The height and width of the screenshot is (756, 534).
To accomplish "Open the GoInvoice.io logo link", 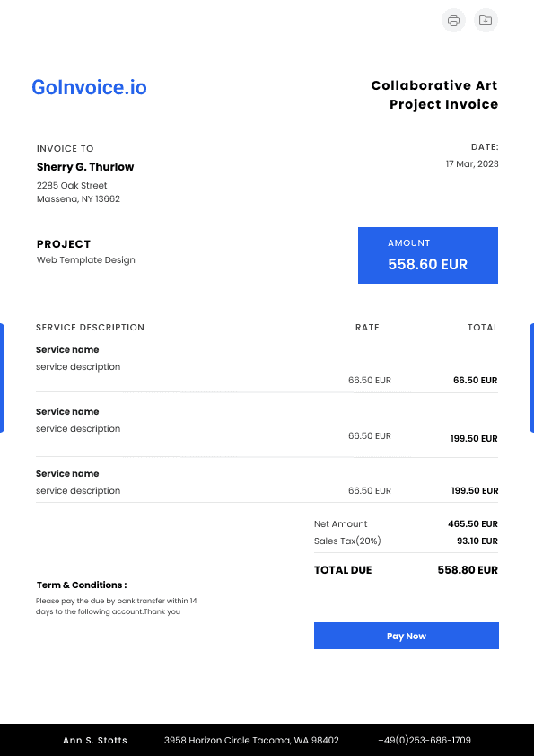I will point(89,87).
